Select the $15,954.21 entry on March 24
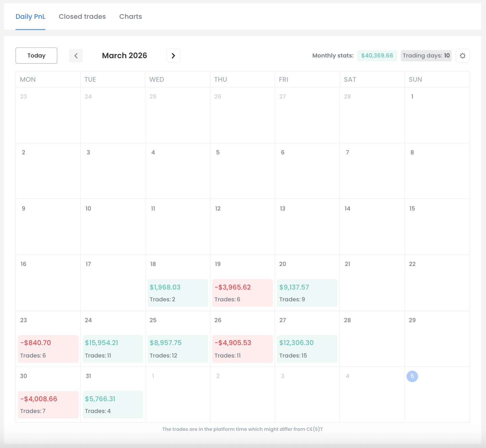486x448 pixels. (x=112, y=349)
